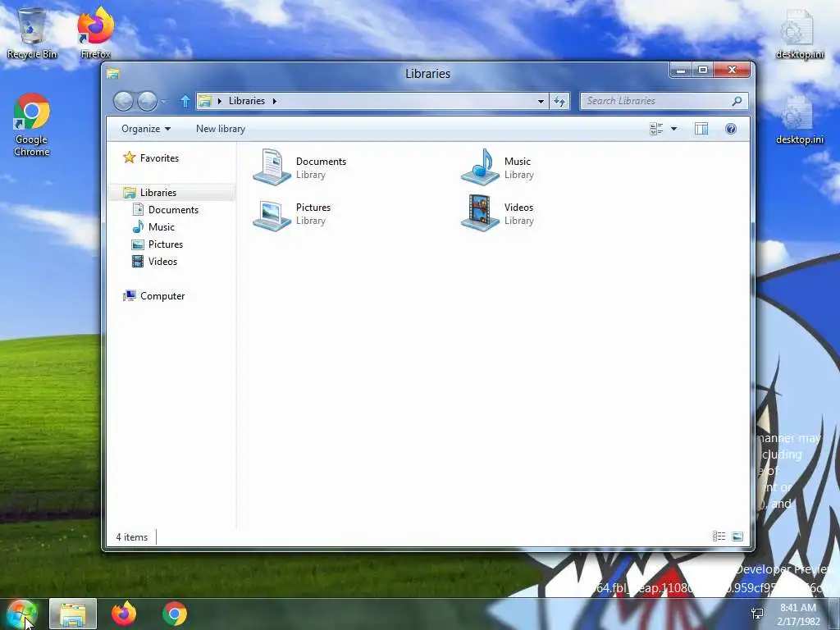
Task: Click the folder icon in address bar
Action: click(x=204, y=101)
